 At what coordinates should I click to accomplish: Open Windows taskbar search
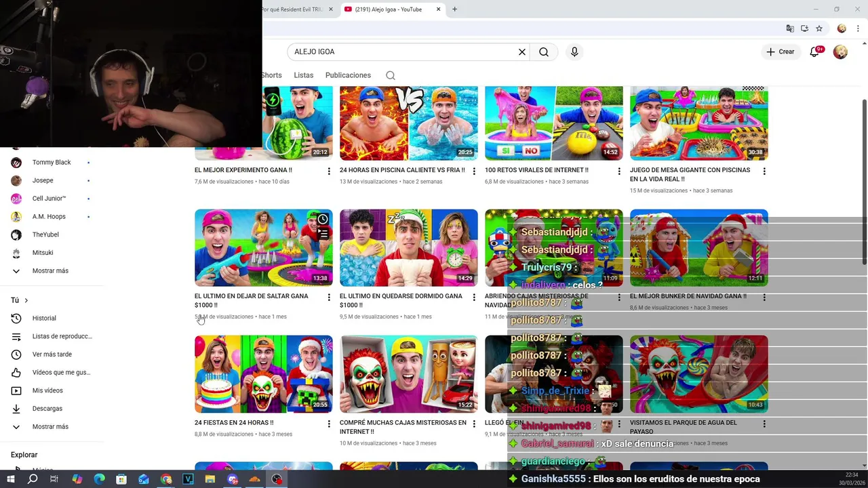coord(32,479)
